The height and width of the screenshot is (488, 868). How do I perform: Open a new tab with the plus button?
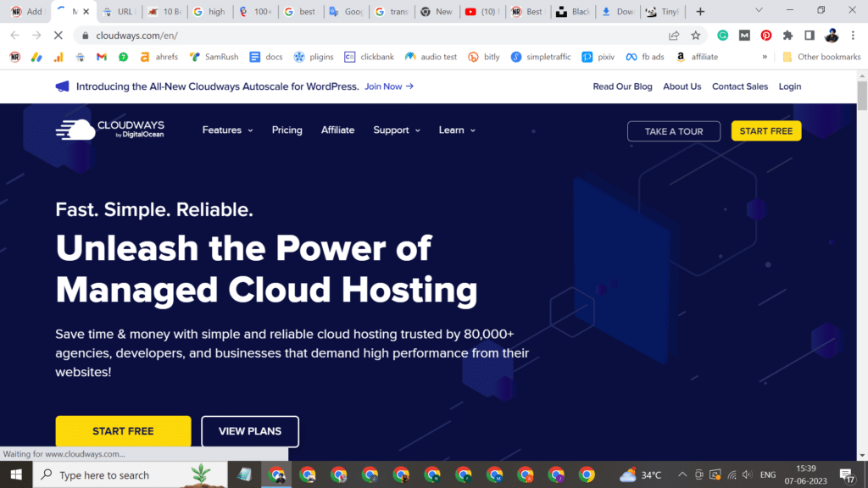[x=700, y=12]
